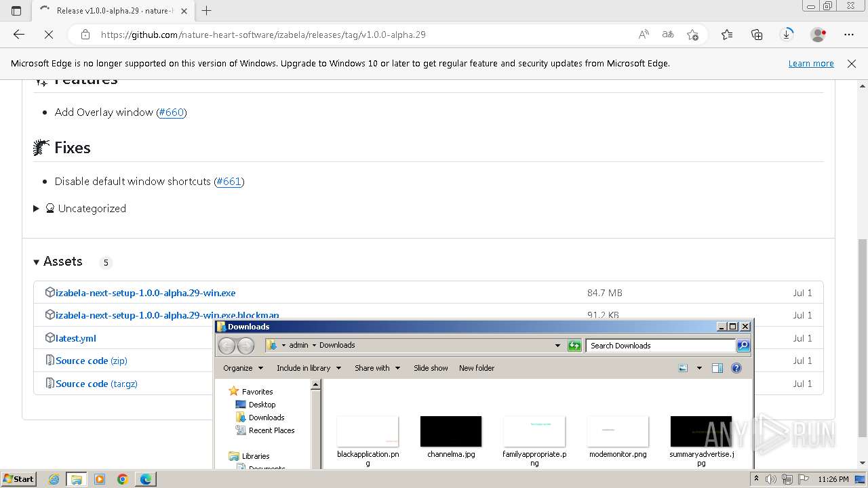The width and height of the screenshot is (868, 488).
Task: Create a New folder in Downloads
Action: tap(477, 368)
